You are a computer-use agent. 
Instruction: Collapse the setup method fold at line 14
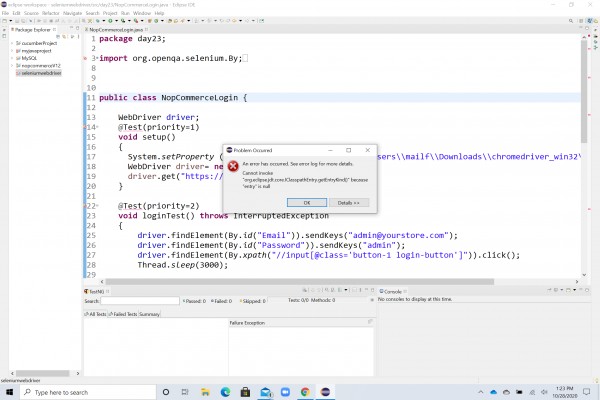click(x=98, y=127)
